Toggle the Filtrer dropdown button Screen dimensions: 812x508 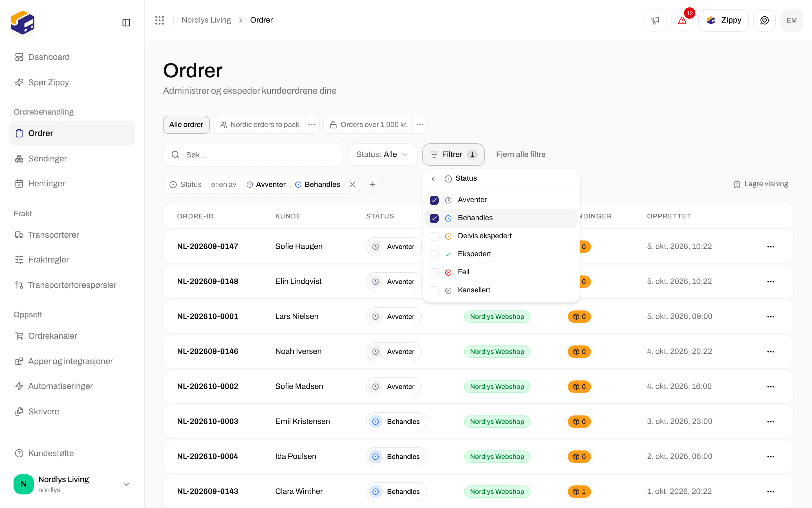point(453,155)
